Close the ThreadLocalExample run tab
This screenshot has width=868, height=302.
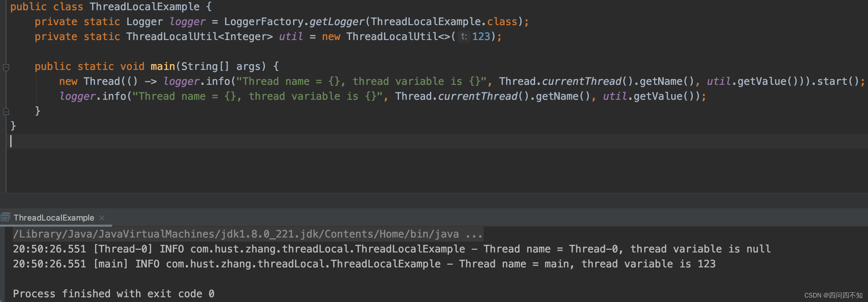click(102, 218)
